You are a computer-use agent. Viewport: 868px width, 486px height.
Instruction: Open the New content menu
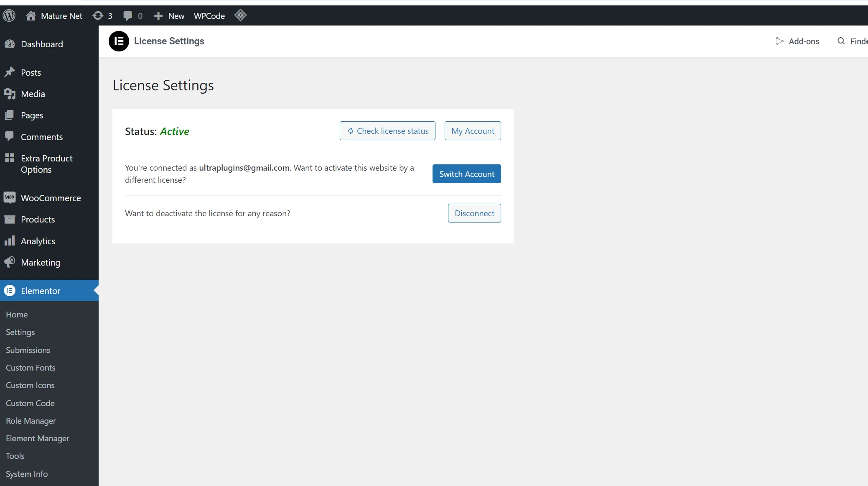coord(169,16)
